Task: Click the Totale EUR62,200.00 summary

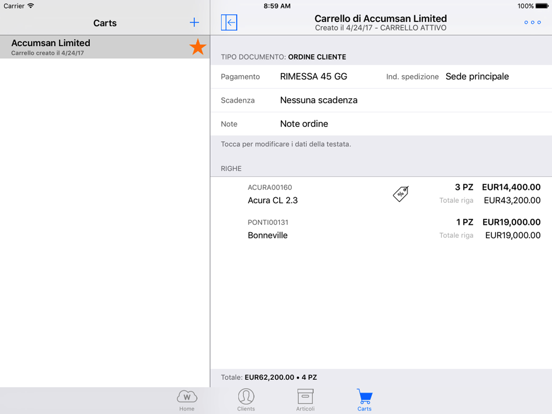Action: click(269, 377)
